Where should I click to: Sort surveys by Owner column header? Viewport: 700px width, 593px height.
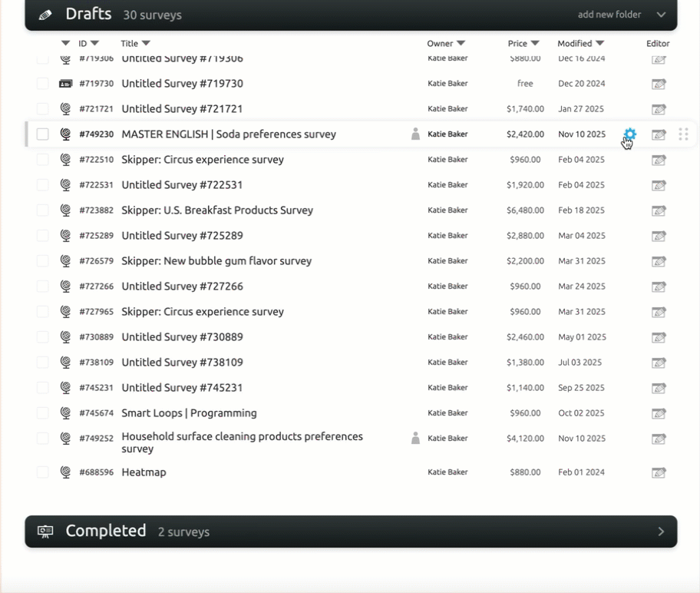pyautogui.click(x=446, y=44)
